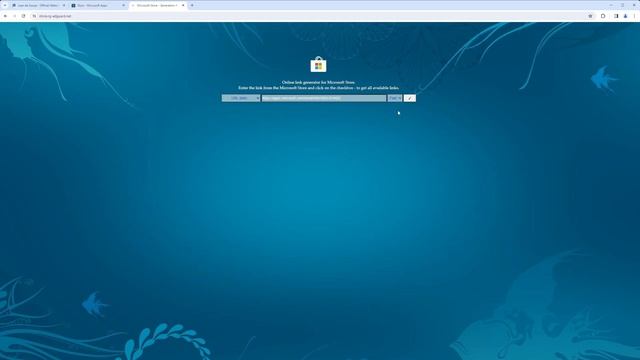640x360 pixels.
Task: Close the first browser tab
Action: 64,5
